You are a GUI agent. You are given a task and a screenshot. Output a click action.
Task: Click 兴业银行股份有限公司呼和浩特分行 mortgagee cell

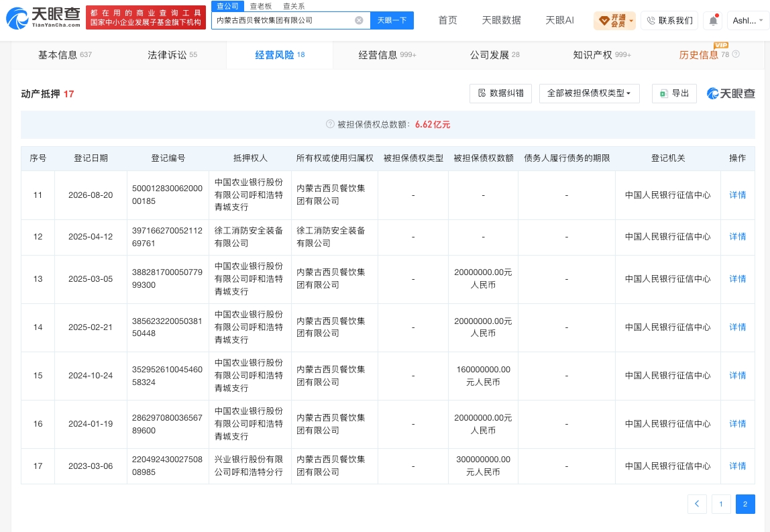pyautogui.click(x=249, y=466)
